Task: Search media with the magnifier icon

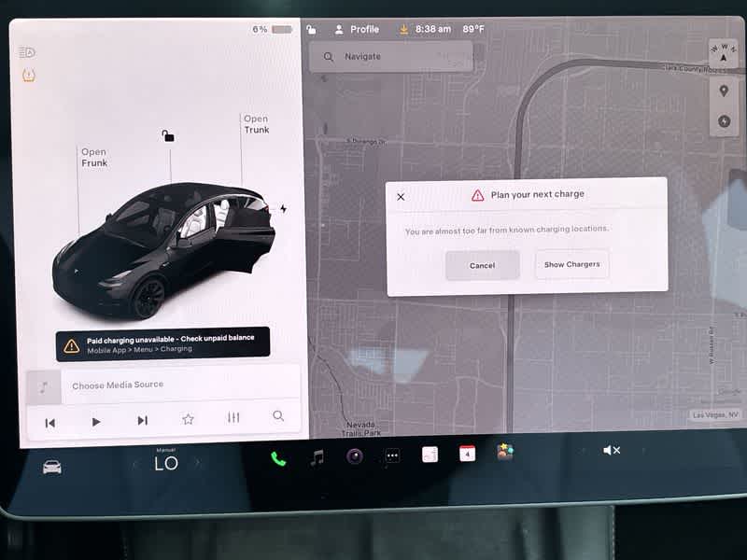Action: click(x=278, y=416)
